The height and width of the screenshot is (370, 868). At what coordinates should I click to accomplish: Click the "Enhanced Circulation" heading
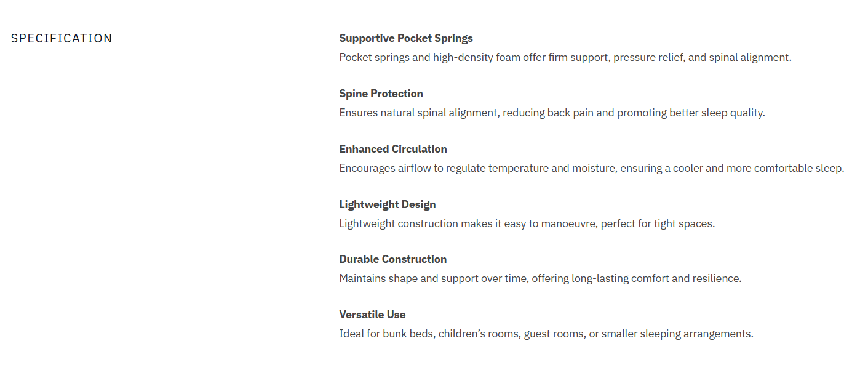[x=393, y=149]
